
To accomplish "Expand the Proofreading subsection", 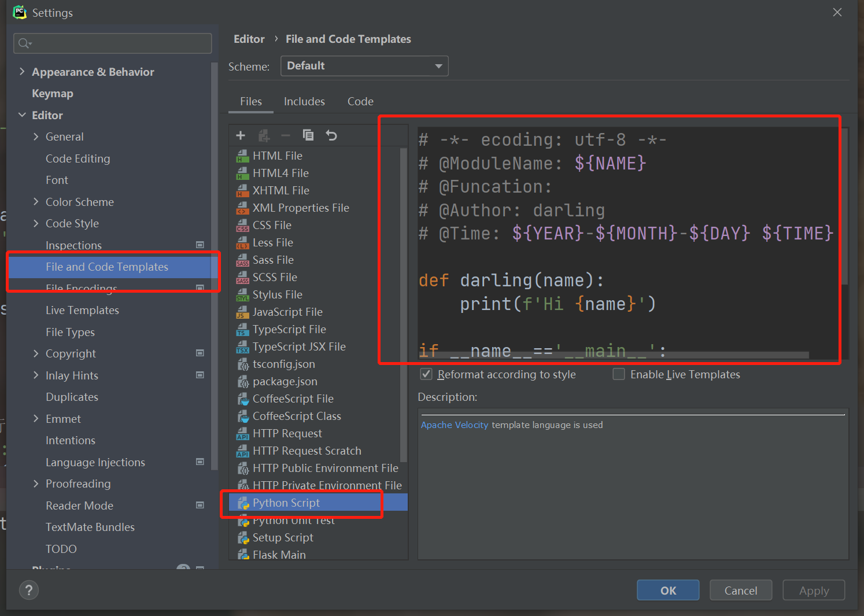I will coord(36,484).
